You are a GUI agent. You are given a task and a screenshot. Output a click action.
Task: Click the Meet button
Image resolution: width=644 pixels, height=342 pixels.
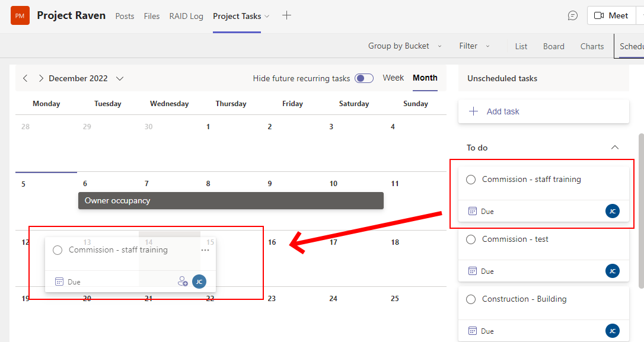click(x=611, y=16)
